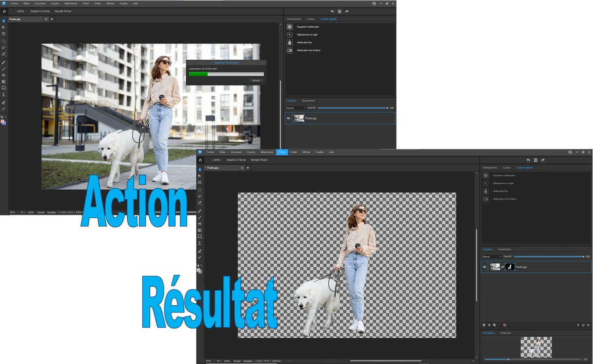Click the Annuler button in the progress dialog
The width and height of the screenshot is (593, 364).
click(x=256, y=80)
